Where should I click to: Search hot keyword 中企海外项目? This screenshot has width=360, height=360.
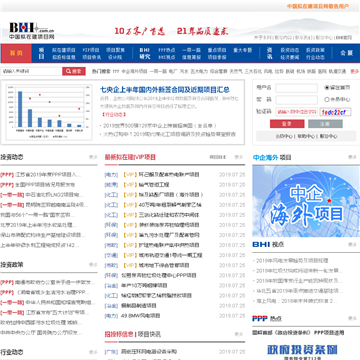pos(134,71)
